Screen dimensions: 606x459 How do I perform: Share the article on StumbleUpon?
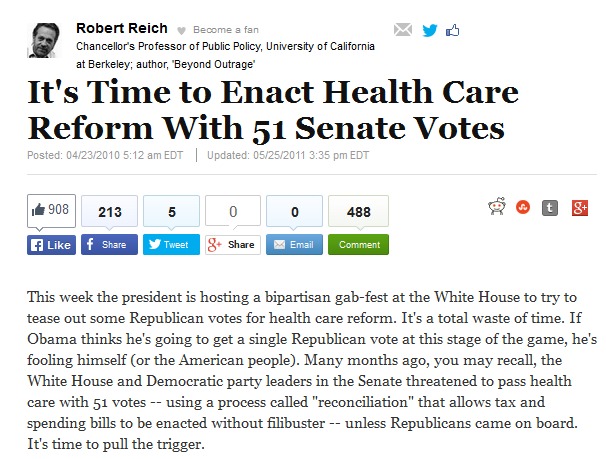click(522, 209)
